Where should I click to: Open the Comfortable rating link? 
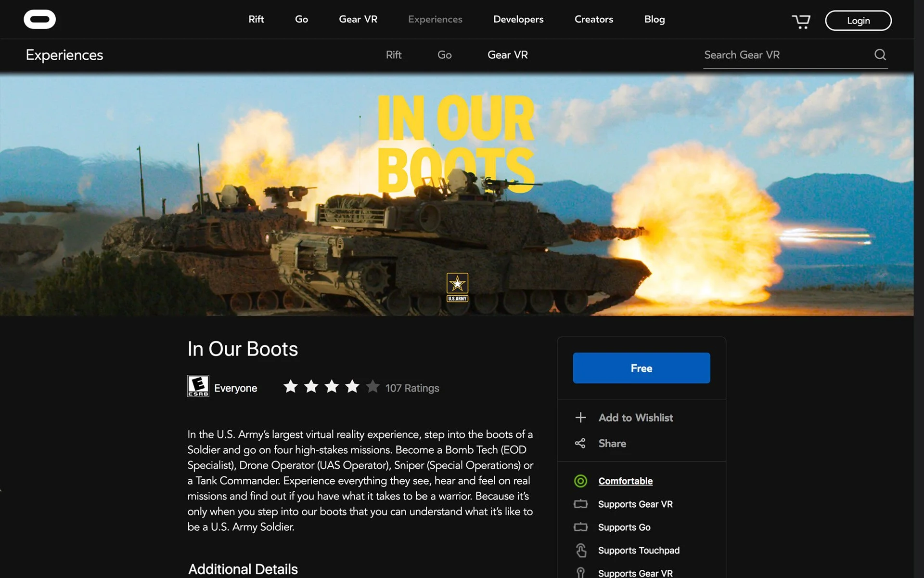coord(625,481)
